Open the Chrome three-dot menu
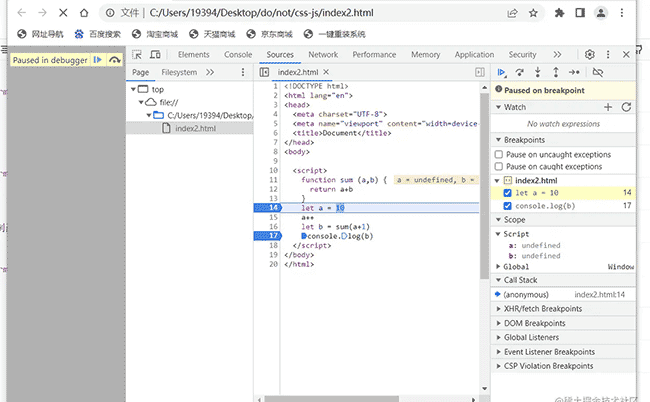Image resolution: width=650 pixels, height=402 pixels. coord(622,13)
